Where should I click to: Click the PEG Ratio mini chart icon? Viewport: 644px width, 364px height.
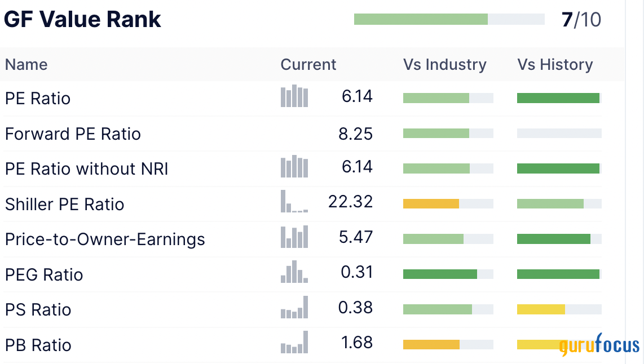(x=294, y=272)
